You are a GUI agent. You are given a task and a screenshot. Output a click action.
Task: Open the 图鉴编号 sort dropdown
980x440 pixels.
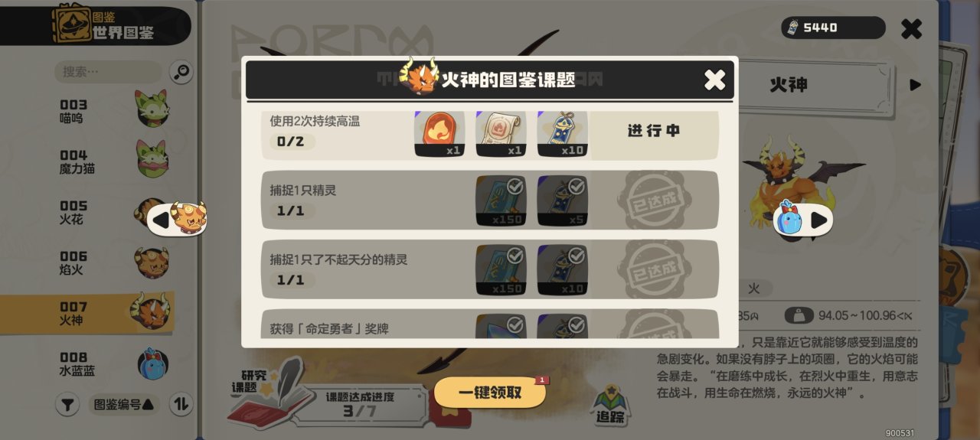[123, 404]
